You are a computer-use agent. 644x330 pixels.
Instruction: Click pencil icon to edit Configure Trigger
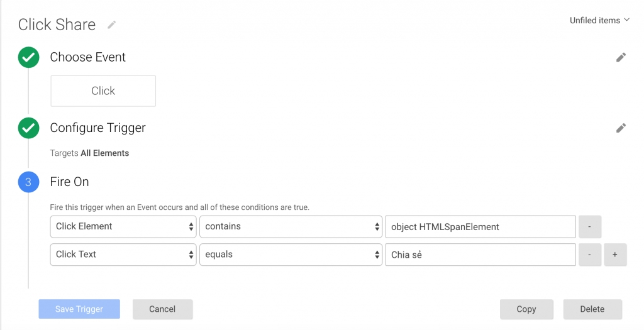coord(621,128)
